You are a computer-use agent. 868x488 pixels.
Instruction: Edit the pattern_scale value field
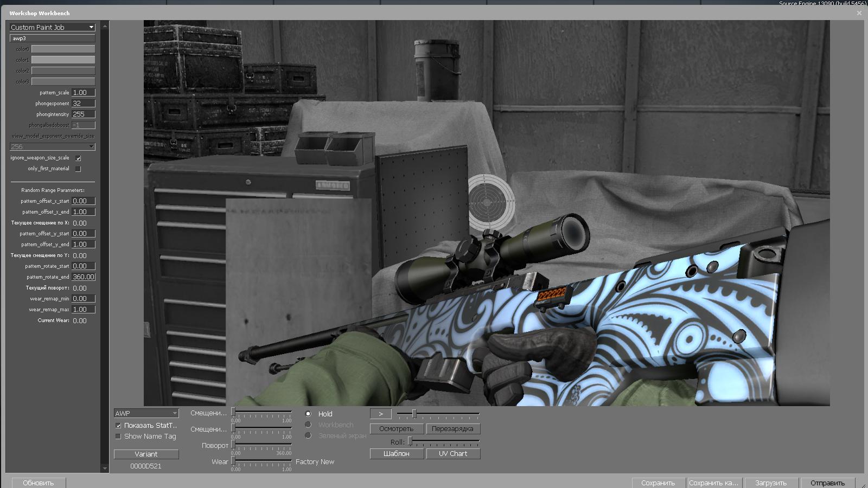(x=84, y=93)
